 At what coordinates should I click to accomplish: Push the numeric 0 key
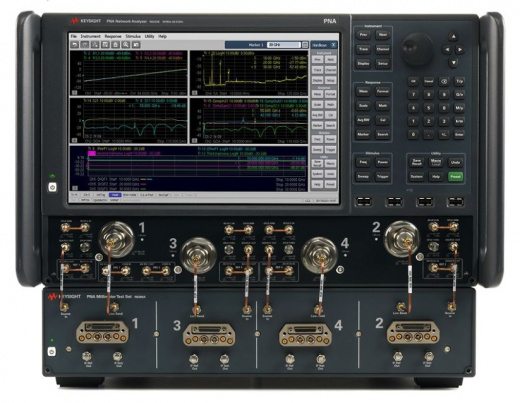[413, 135]
